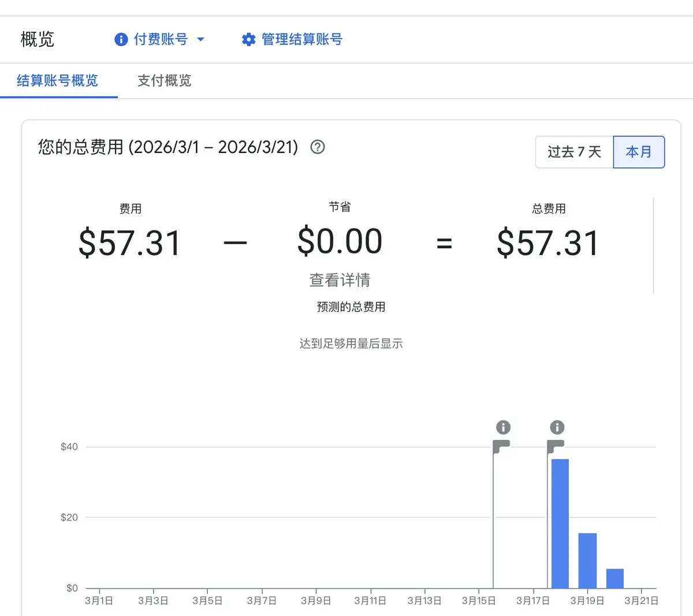Click the $0.00 savings amount under 节省
This screenshot has width=693, height=616.
click(340, 241)
